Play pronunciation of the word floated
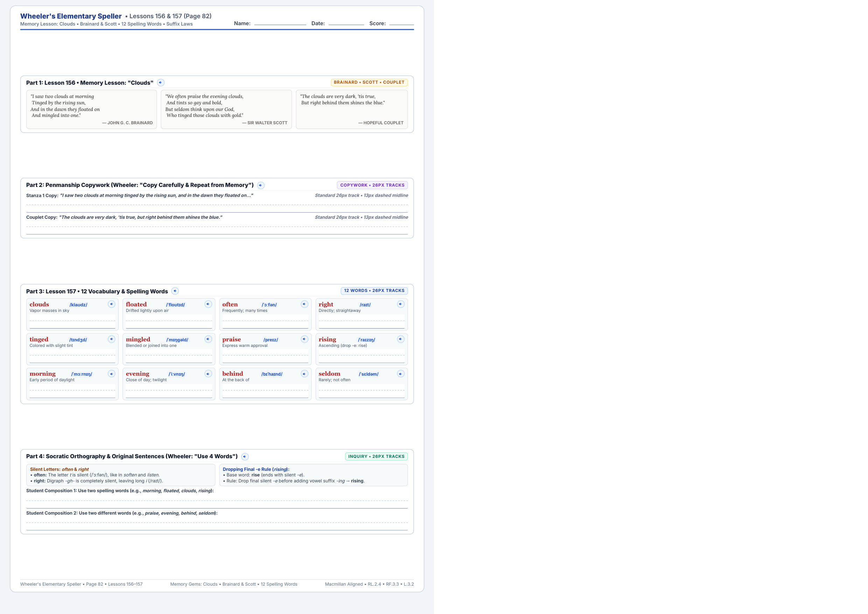This screenshot has height=614, width=868. (x=208, y=304)
